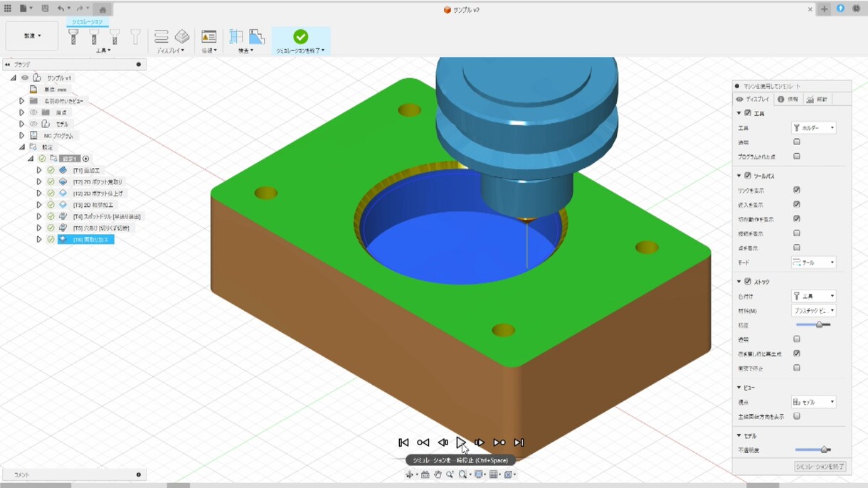Toggle the 工具 section checkbox

tap(748, 113)
